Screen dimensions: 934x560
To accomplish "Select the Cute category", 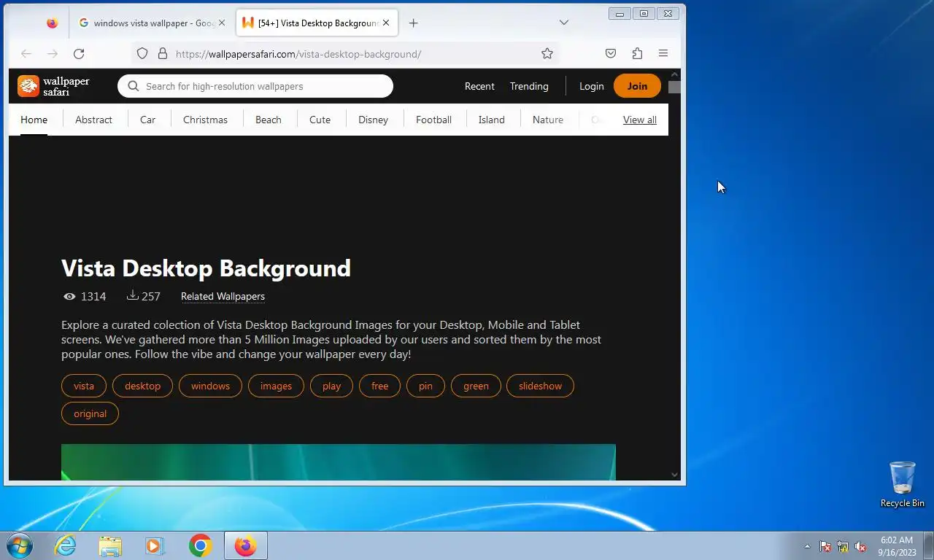I will click(320, 120).
